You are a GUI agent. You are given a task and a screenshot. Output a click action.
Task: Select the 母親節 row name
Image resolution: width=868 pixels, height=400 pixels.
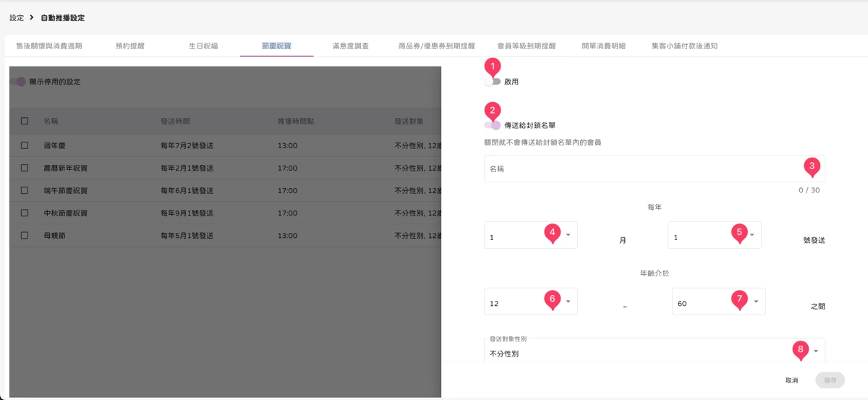click(x=54, y=236)
